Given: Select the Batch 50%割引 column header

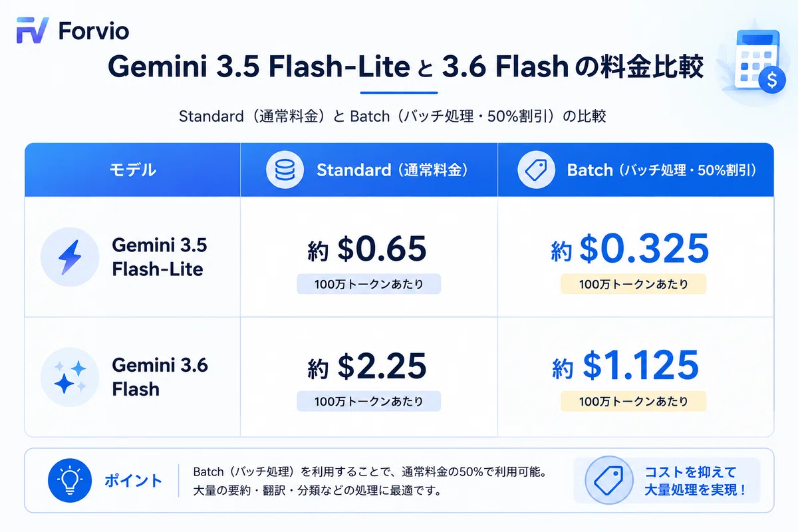Looking at the screenshot, I should [x=636, y=170].
